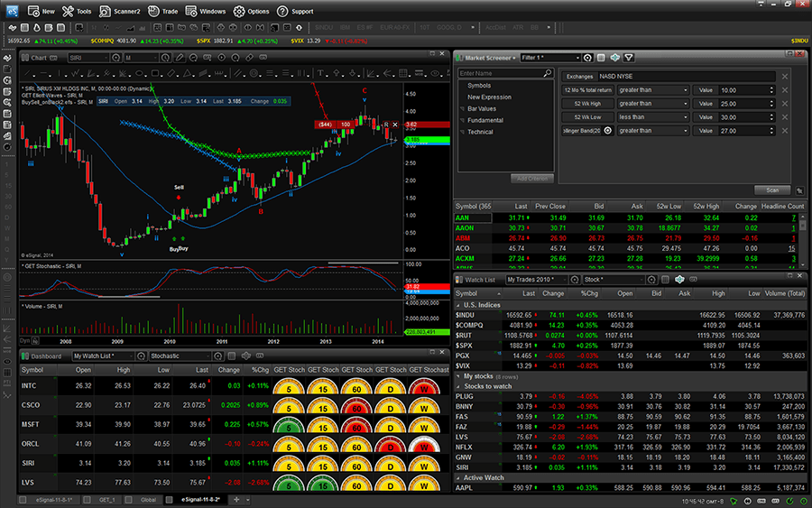812x508 pixels.
Task: Expand the Fundamental criteria category
Action: [484, 120]
